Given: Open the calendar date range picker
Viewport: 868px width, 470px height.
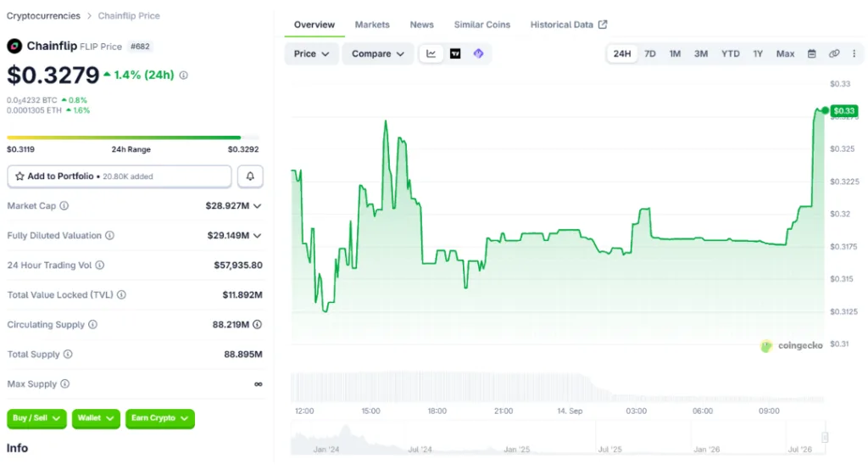Looking at the screenshot, I should [x=811, y=53].
